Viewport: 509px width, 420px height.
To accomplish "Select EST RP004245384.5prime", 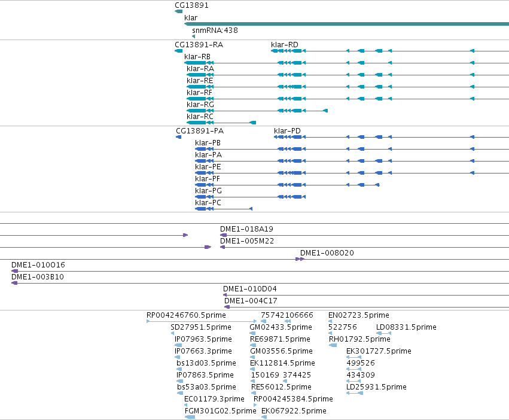I will pyautogui.click(x=293, y=399).
